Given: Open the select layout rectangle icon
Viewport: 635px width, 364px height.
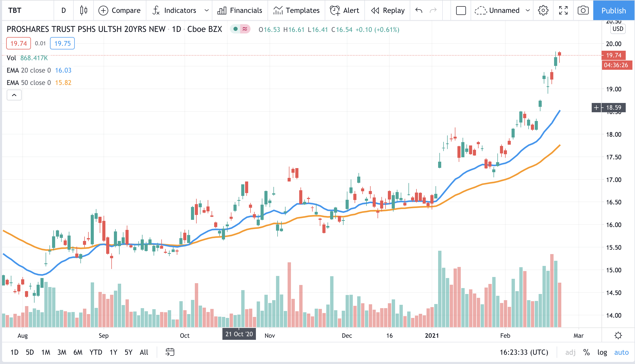Looking at the screenshot, I should tap(461, 10).
